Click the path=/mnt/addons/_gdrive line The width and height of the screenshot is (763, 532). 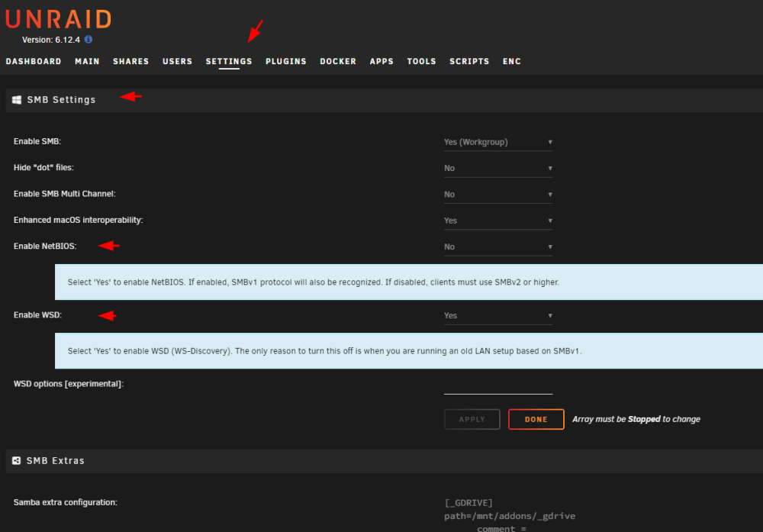[x=510, y=517]
